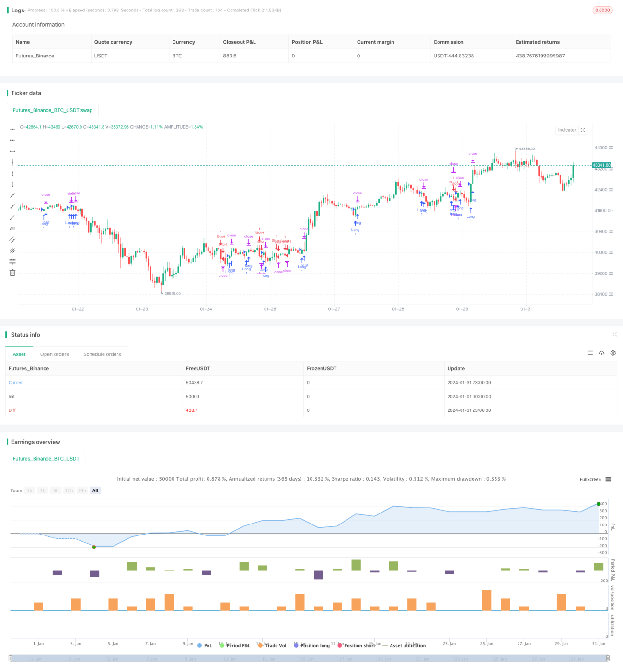Click the Diff row label
This screenshot has height=672, width=623.
(x=12, y=410)
